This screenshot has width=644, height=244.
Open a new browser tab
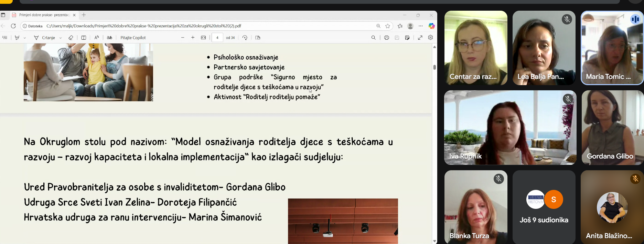[x=84, y=15]
